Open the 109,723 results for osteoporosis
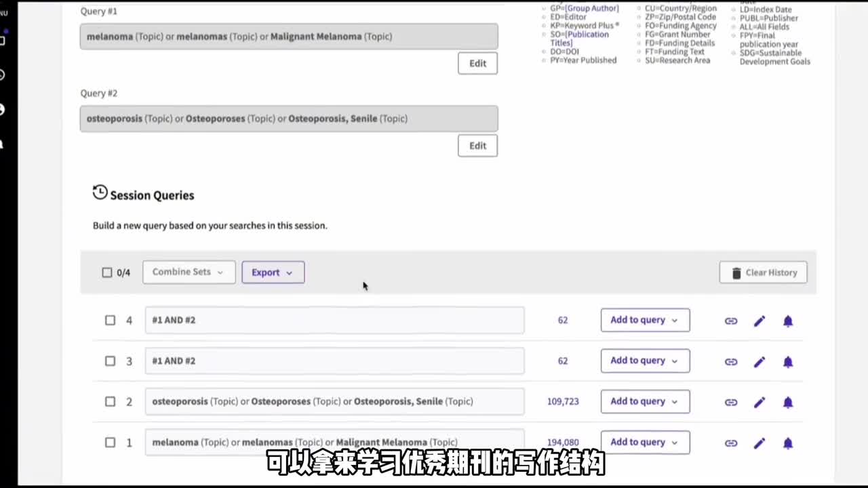The height and width of the screenshot is (488, 868). pos(563,401)
